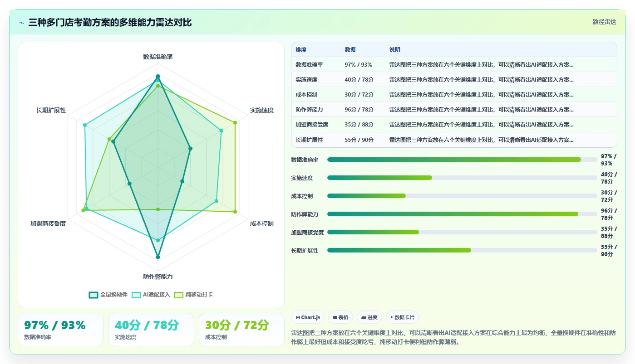Open the 30分 / 72分 成本控制 stat card
This screenshot has width=635, height=364.
point(241,330)
